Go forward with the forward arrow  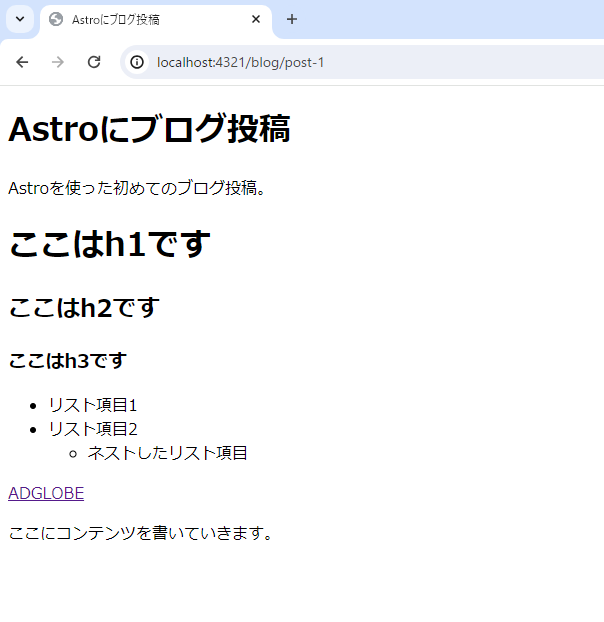point(58,62)
